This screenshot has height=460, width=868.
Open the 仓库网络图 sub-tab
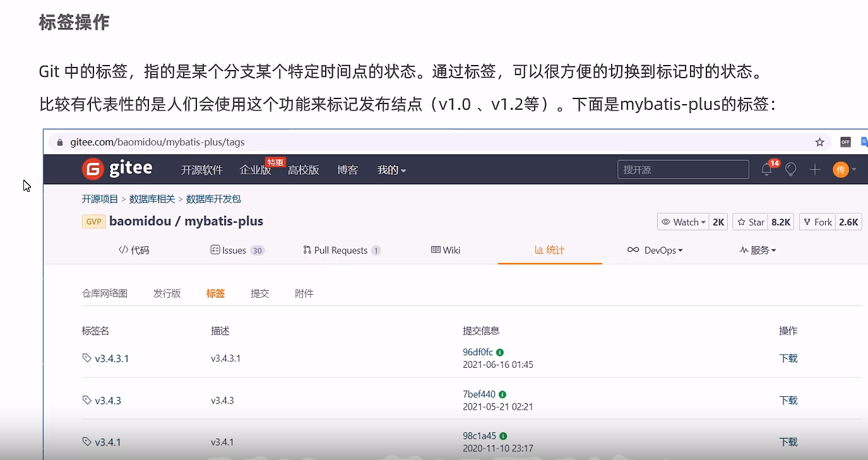pos(105,293)
